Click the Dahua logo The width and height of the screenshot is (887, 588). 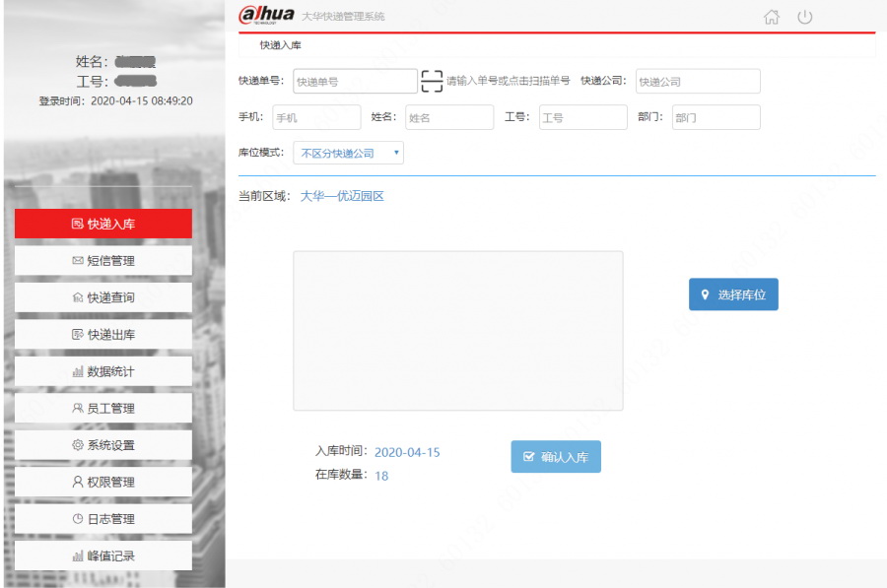tap(267, 15)
